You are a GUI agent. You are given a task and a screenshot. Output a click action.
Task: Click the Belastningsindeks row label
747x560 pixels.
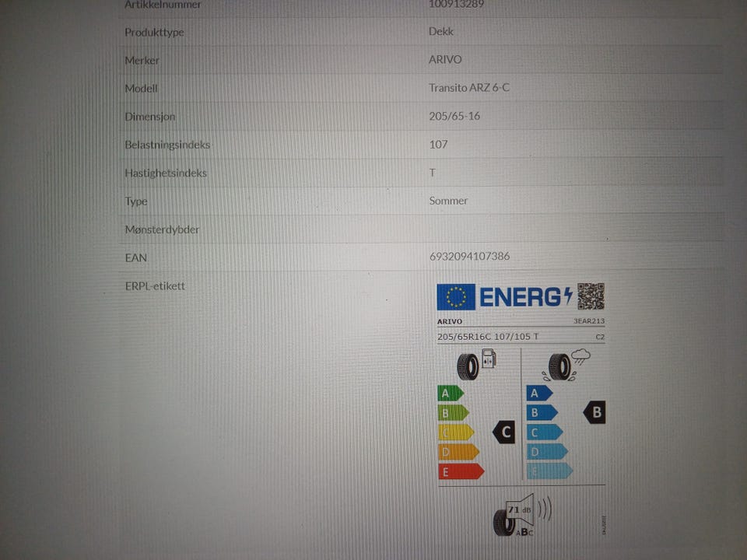(x=167, y=145)
